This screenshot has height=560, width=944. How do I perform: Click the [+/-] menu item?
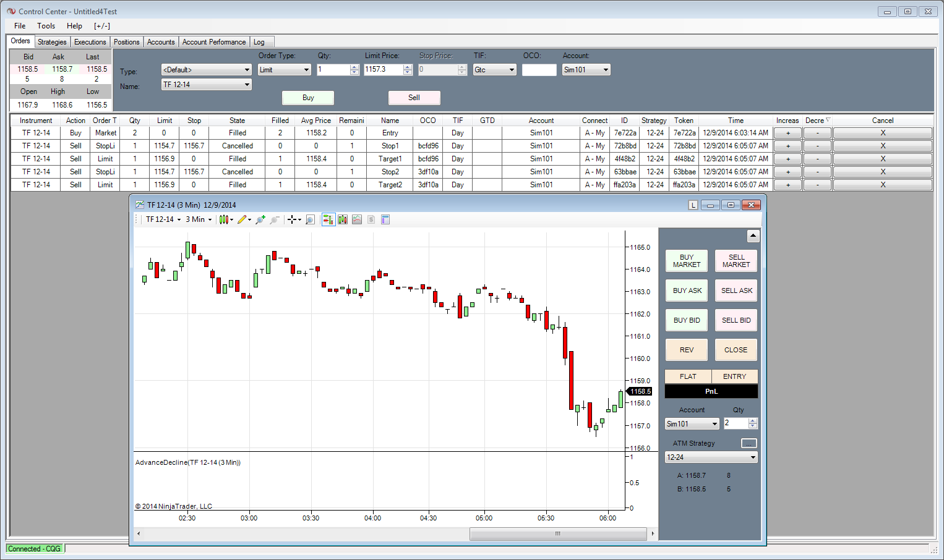click(102, 26)
